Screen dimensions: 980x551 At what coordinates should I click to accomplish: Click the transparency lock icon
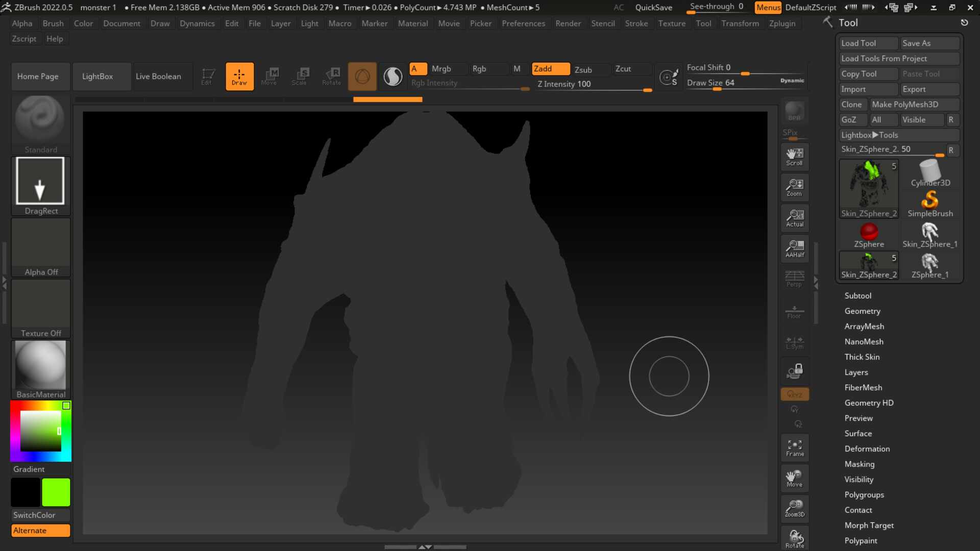click(795, 371)
